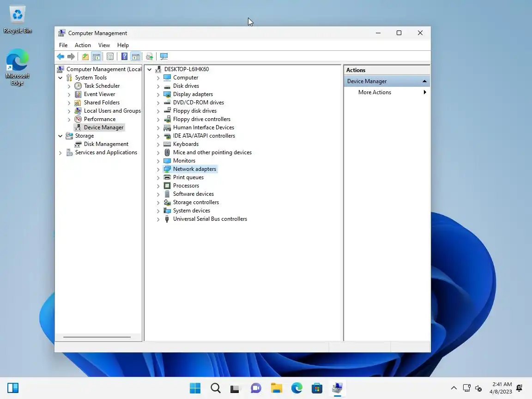Image resolution: width=532 pixels, height=399 pixels.
Task: Select the Network adapters label
Action: point(194,169)
